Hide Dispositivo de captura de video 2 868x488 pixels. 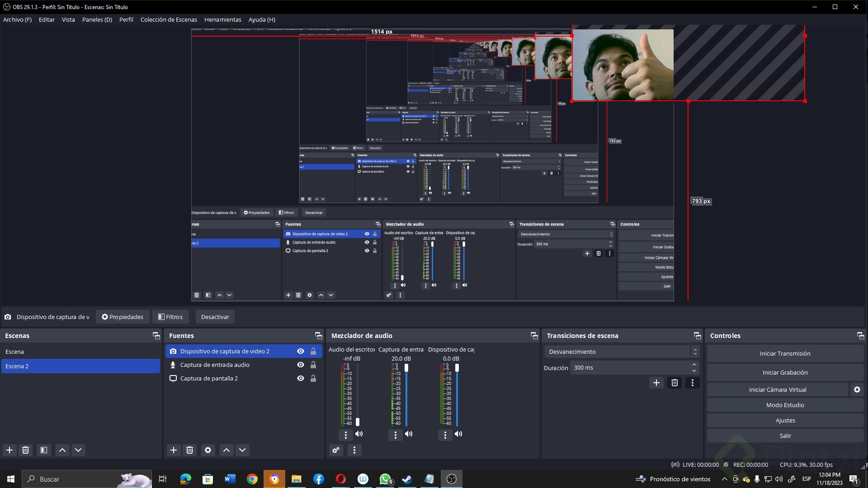tap(301, 351)
